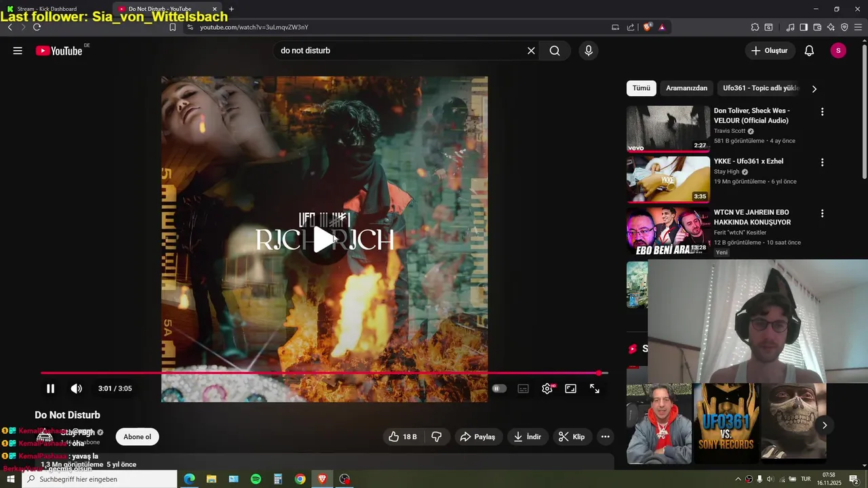The width and height of the screenshot is (868, 488).
Task: Click the Abone ol subscribe button
Action: (137, 436)
